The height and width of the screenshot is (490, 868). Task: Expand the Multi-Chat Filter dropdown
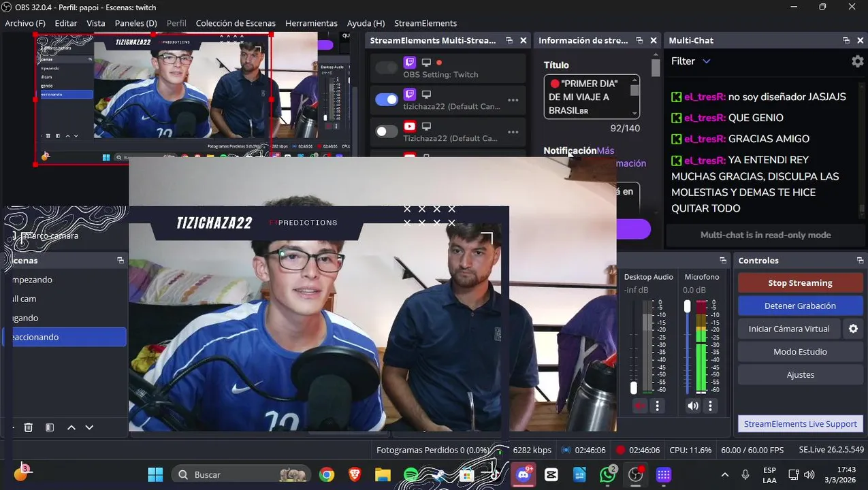(x=691, y=61)
